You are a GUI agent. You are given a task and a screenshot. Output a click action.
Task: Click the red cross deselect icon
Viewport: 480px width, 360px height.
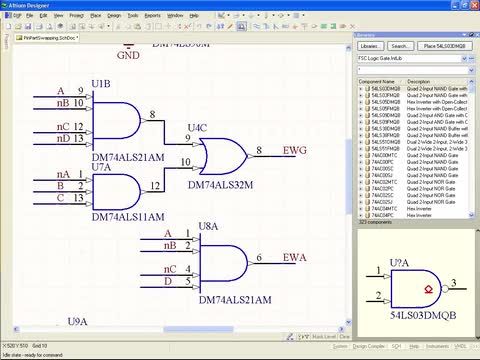tap(187, 26)
